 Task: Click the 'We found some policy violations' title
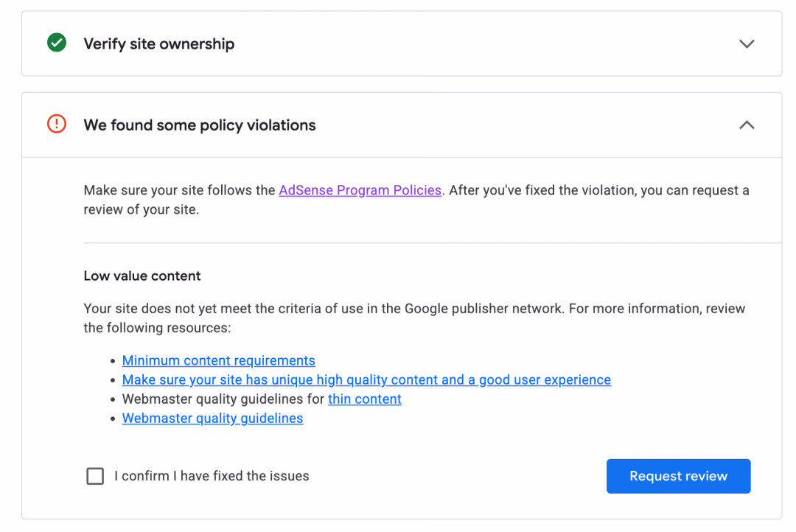(x=200, y=125)
